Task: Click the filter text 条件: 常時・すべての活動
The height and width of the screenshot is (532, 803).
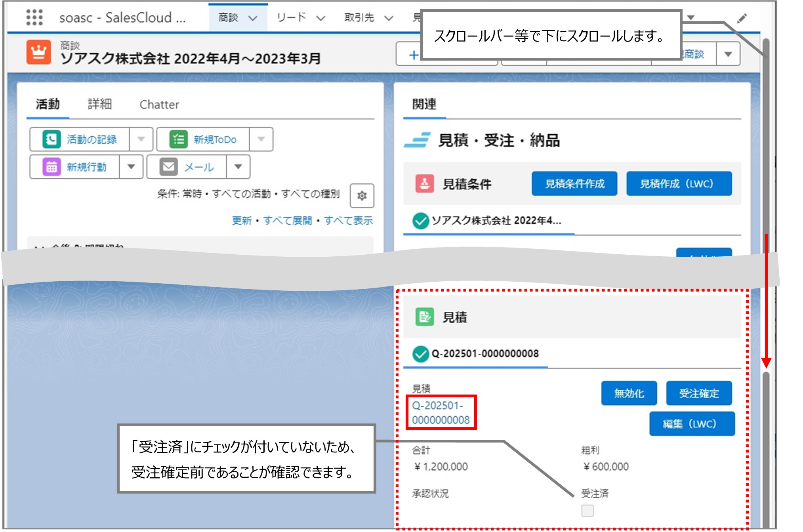Action: pos(248,194)
